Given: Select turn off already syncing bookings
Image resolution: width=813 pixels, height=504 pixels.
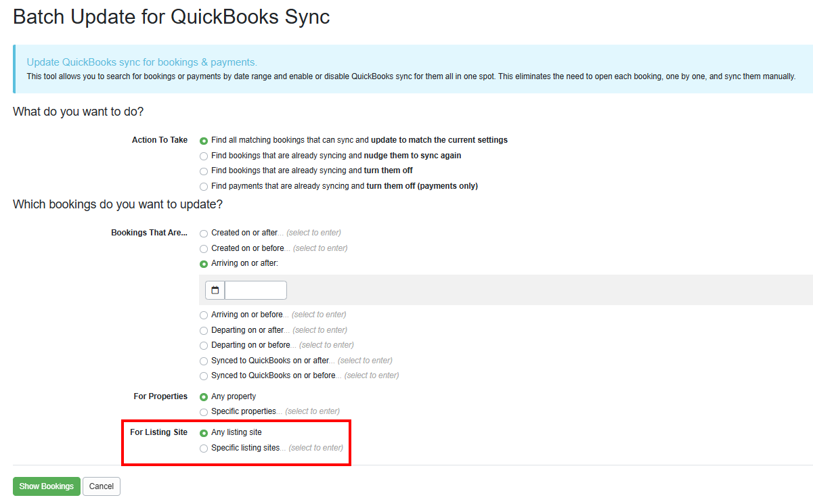Looking at the screenshot, I should [203, 170].
